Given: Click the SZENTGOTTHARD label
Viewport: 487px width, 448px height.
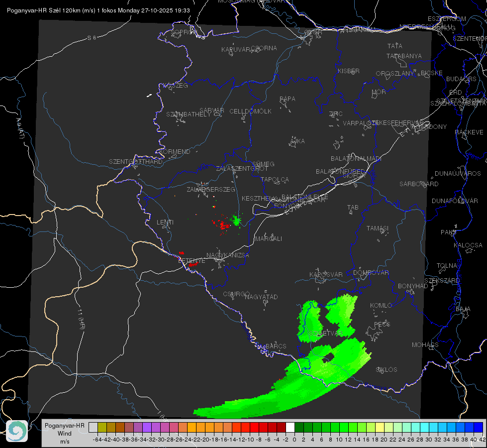Looking at the screenshot, I should point(136,162).
